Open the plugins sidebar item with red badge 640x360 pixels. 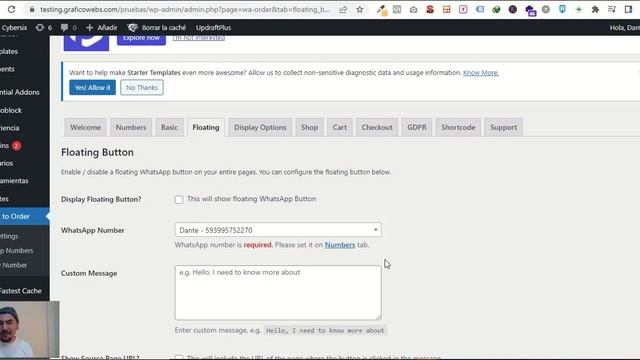coord(24,145)
